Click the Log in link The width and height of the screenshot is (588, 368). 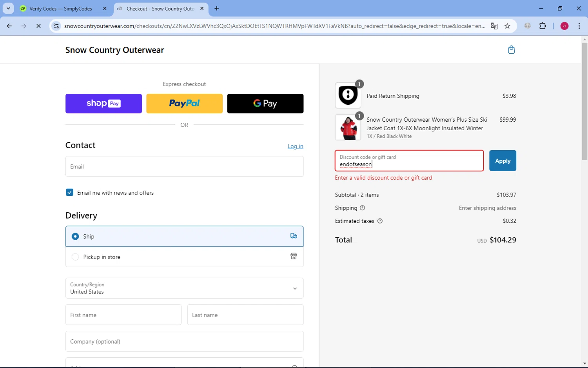tap(296, 146)
